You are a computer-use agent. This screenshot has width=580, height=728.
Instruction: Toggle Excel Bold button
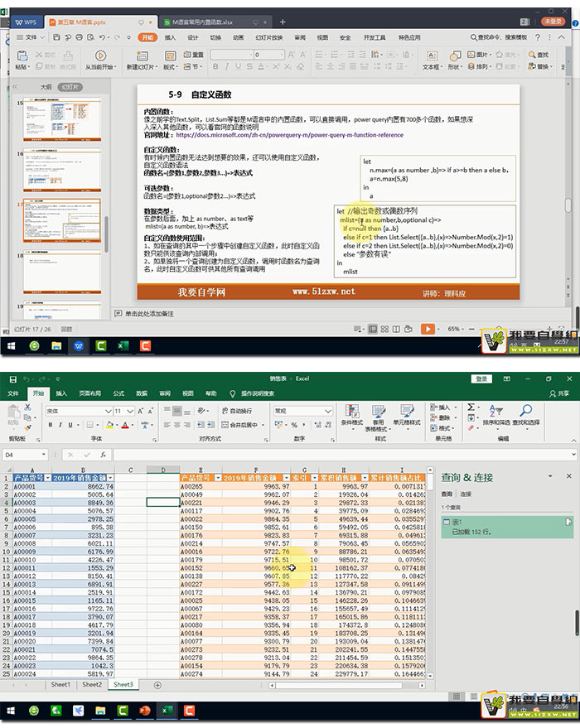click(x=51, y=425)
